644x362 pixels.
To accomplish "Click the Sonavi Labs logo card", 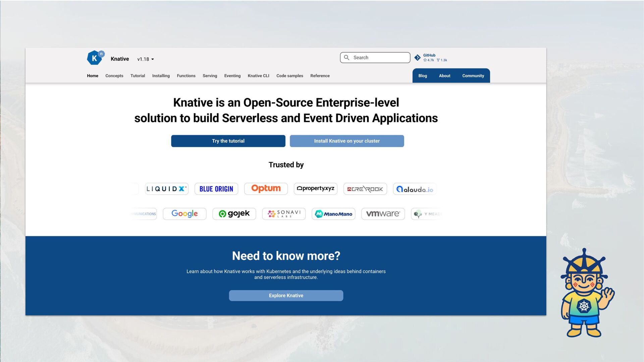I will click(284, 214).
